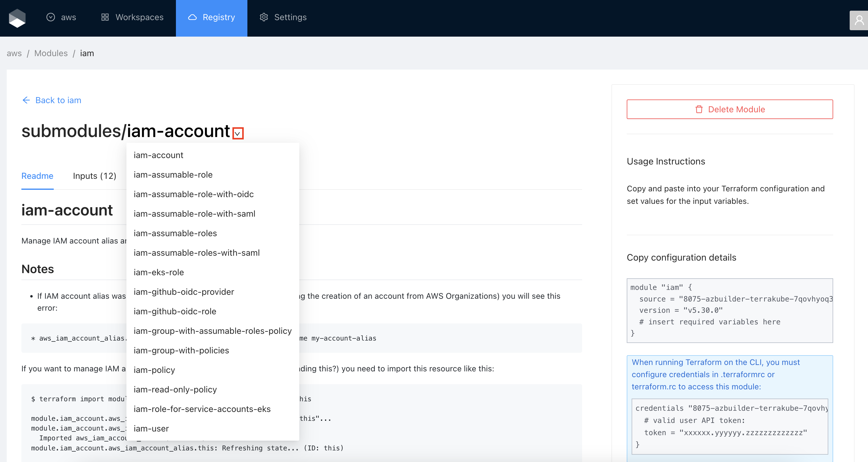Select iam-eks-role submodule
This screenshot has height=462, width=868.
point(159,272)
